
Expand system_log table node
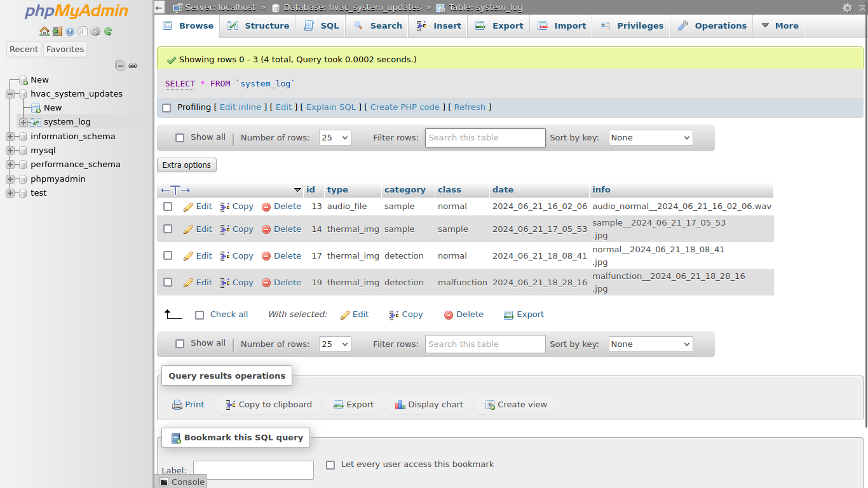tap(24, 122)
